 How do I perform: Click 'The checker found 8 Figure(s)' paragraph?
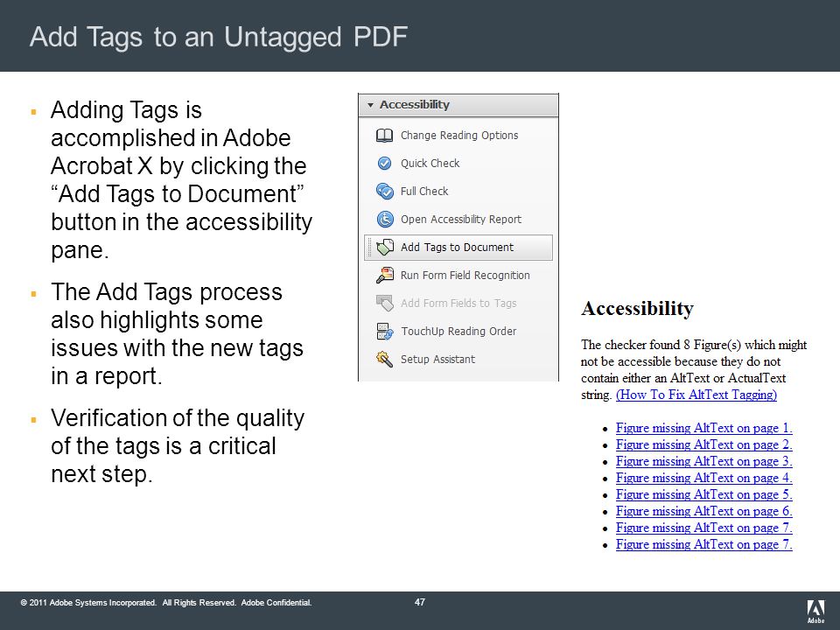click(x=694, y=369)
